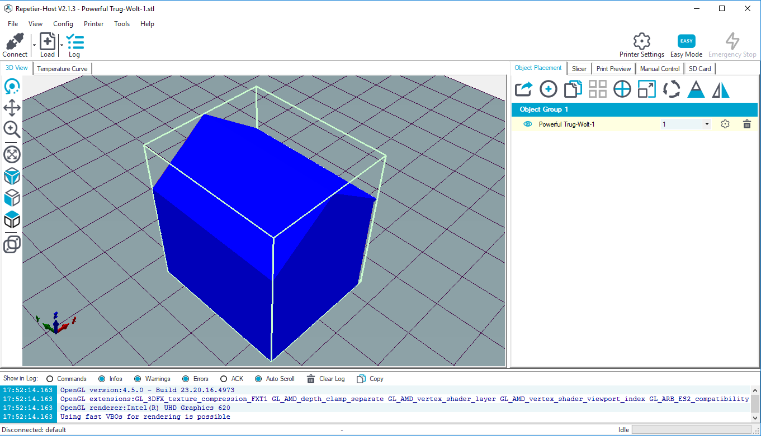
Task: Select the Rotate view tool
Action: click(x=12, y=87)
